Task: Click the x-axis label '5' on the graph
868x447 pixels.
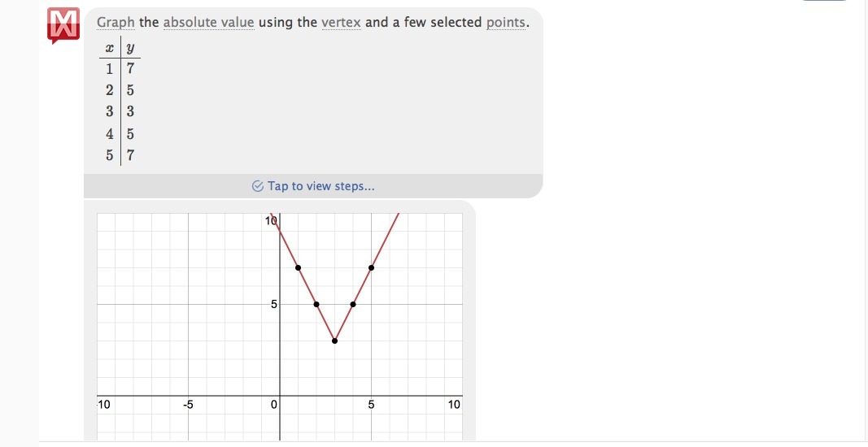Action: 372,404
